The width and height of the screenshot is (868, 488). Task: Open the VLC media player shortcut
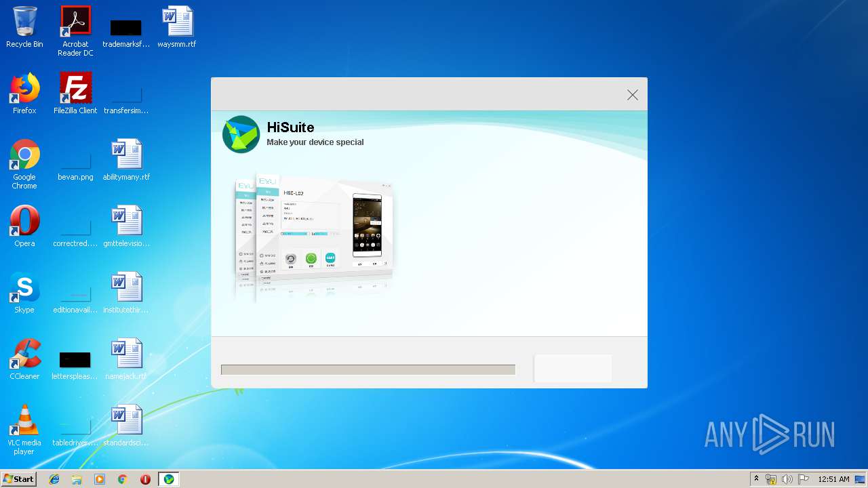[x=24, y=430]
